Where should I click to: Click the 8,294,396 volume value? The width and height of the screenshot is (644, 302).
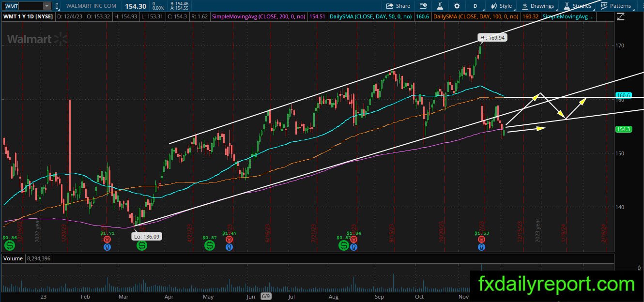pyautogui.click(x=38, y=258)
